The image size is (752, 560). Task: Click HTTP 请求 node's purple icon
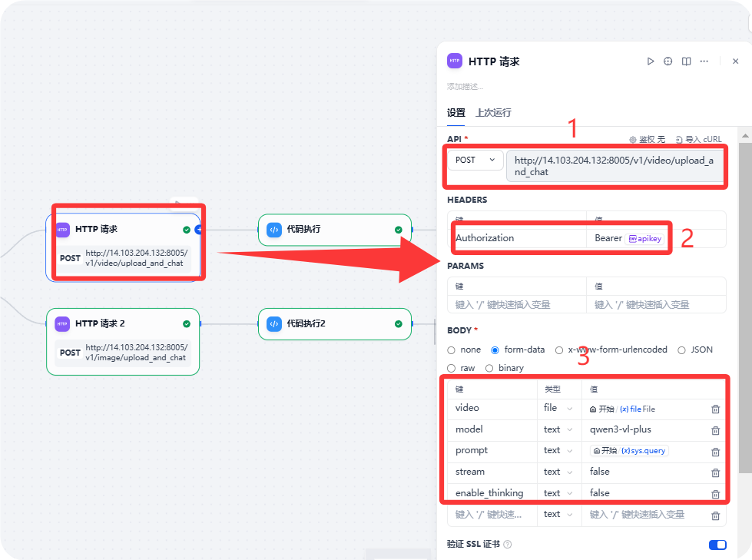tap(63, 230)
